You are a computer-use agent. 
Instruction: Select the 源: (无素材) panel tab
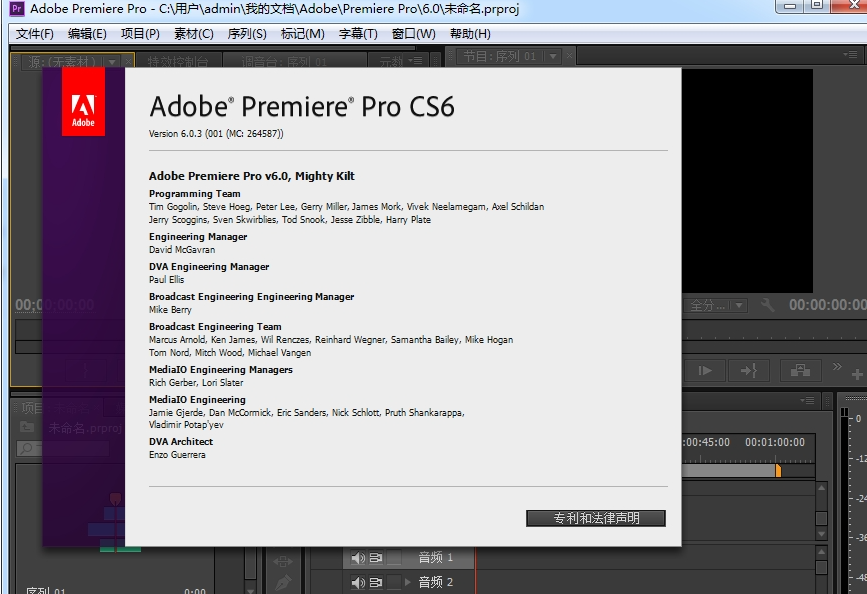[x=61, y=61]
